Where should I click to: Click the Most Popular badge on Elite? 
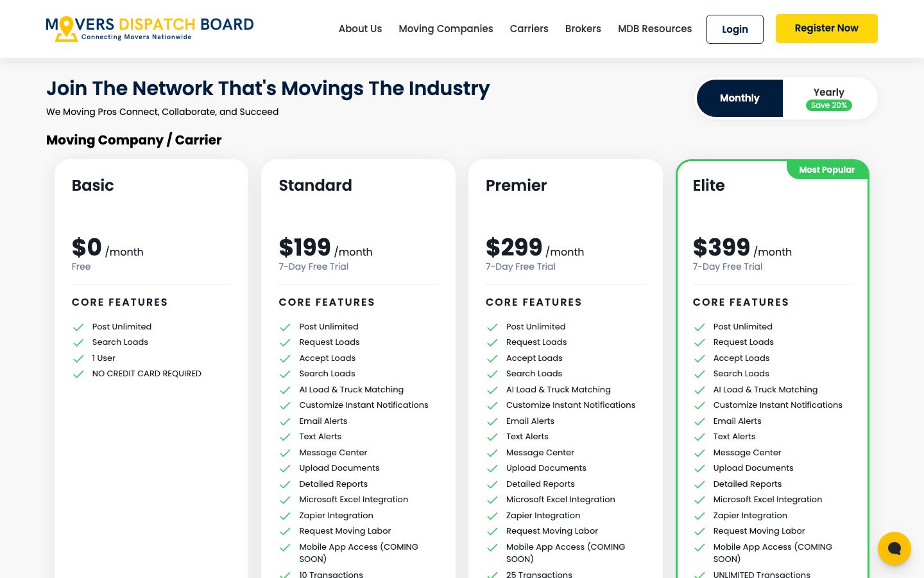click(827, 170)
